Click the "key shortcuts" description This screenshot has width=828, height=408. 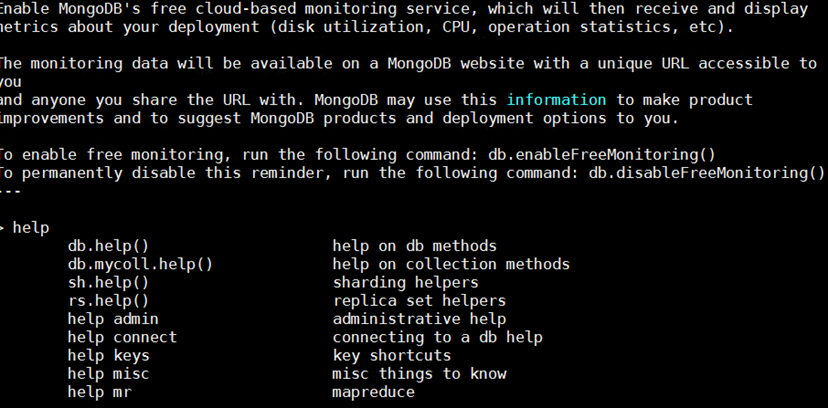pos(392,356)
